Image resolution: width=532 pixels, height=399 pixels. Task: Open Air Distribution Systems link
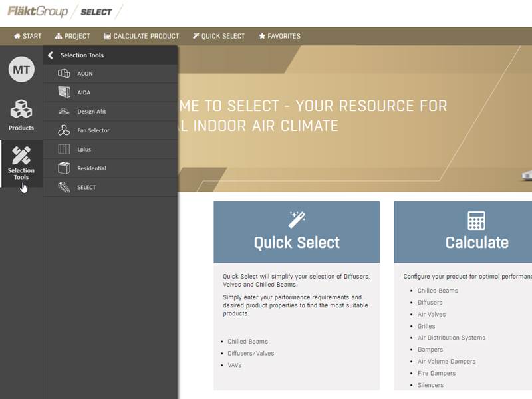pos(451,338)
